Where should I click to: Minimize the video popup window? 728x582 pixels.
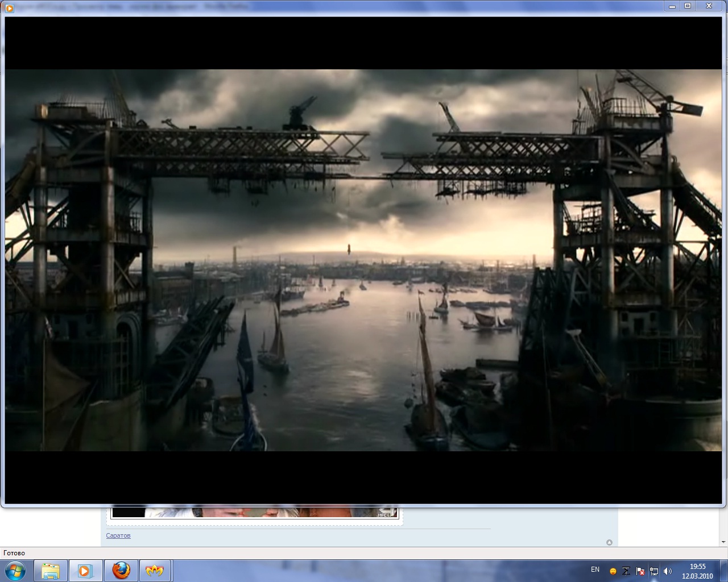click(x=673, y=6)
